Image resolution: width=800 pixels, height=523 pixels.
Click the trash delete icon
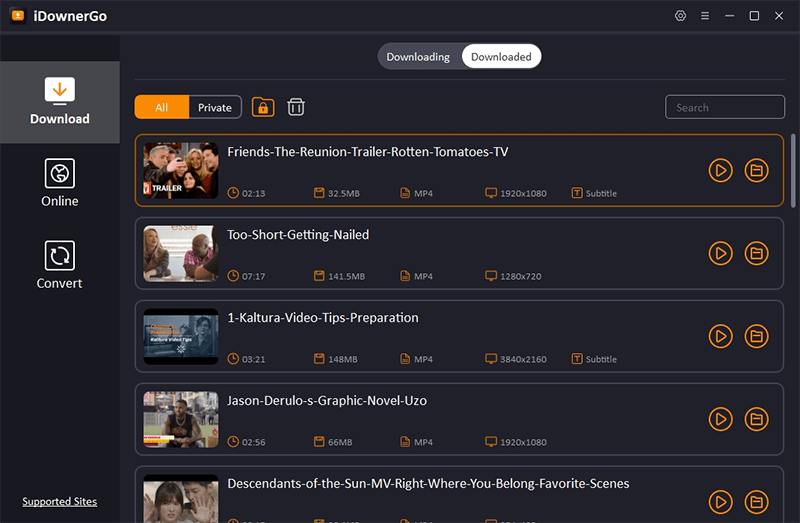pos(296,107)
